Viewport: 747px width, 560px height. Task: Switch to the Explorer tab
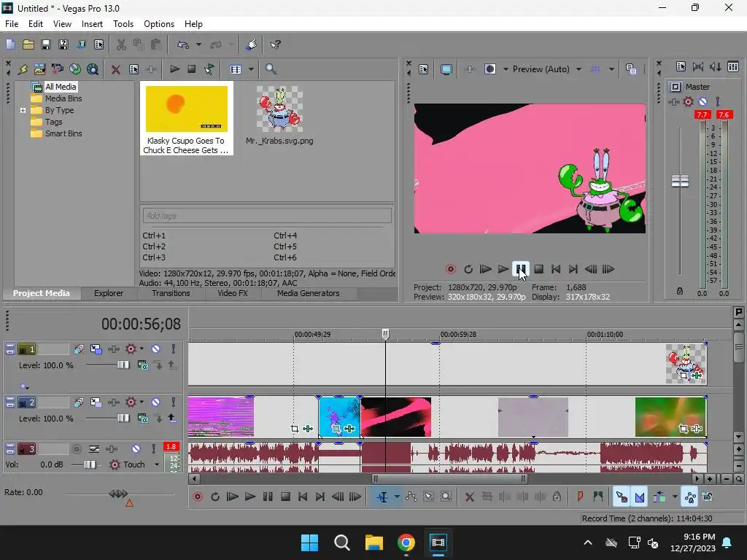click(108, 293)
